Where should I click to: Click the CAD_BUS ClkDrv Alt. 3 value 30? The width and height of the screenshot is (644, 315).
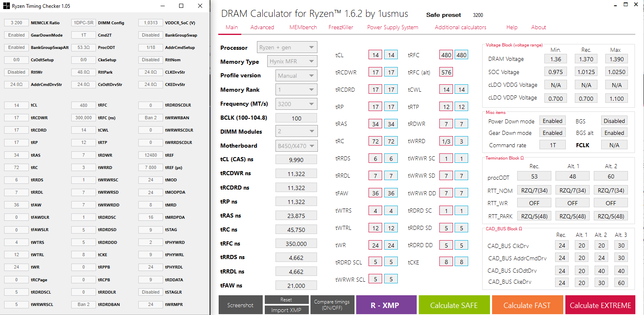pyautogui.click(x=621, y=246)
